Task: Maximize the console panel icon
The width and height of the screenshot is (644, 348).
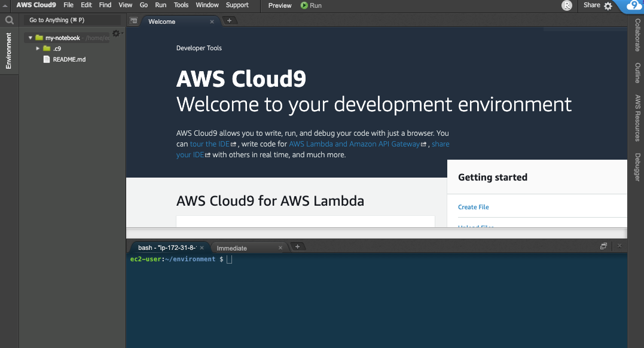Action: coord(603,246)
